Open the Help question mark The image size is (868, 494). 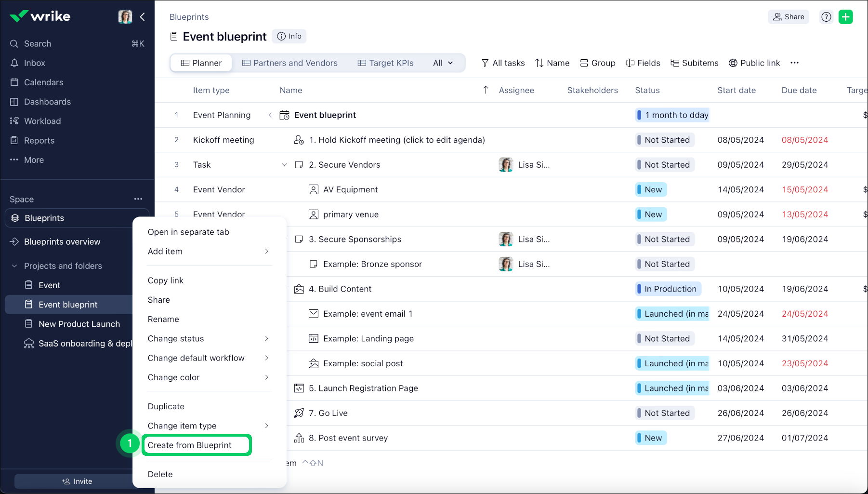[826, 16]
